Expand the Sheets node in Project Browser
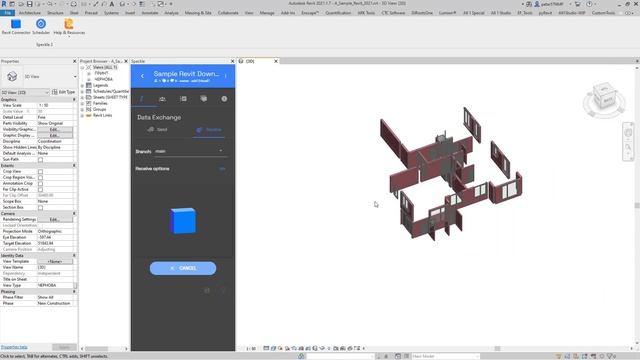 click(x=82, y=97)
